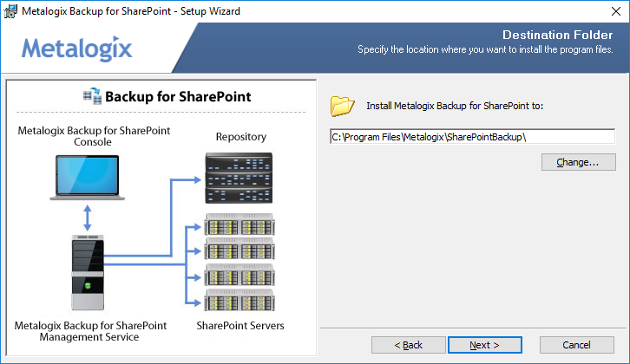Click the Destination Folder heading
The width and height of the screenshot is (630, 364).
(x=558, y=35)
